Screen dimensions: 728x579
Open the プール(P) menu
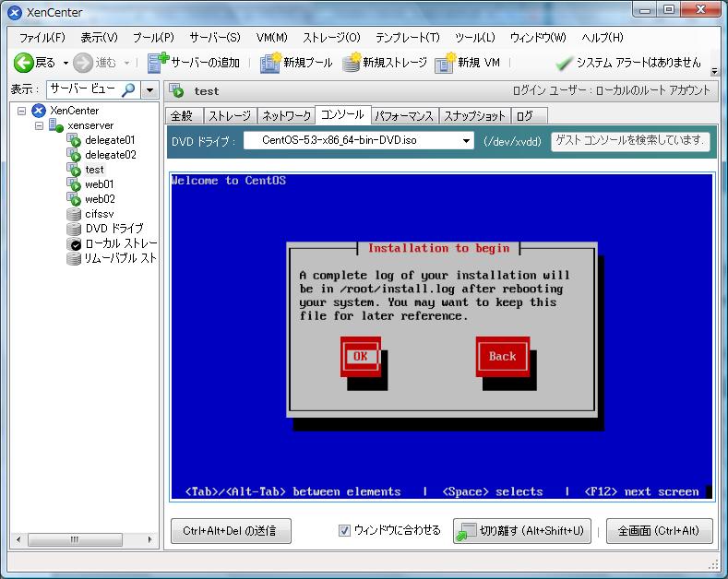(x=154, y=38)
